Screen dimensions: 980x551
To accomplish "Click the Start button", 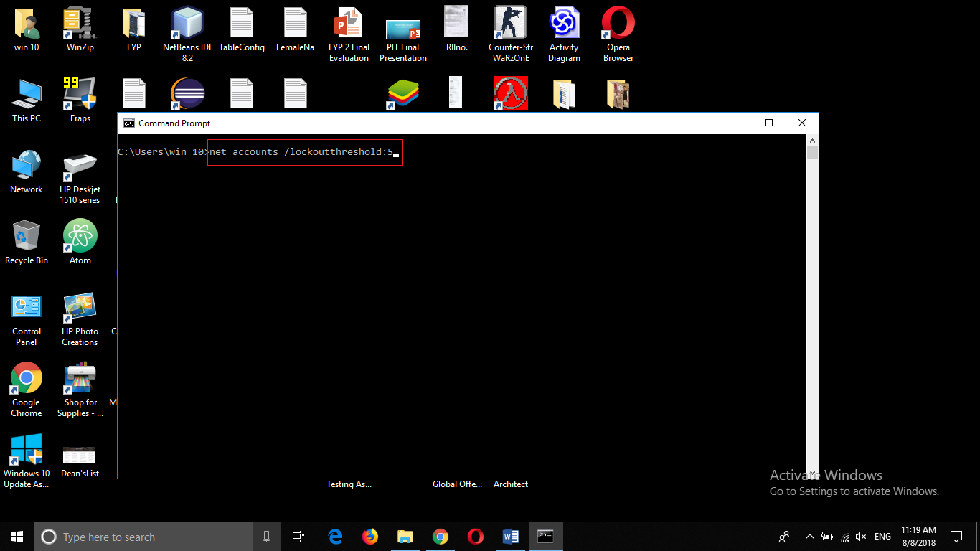I will [16, 536].
